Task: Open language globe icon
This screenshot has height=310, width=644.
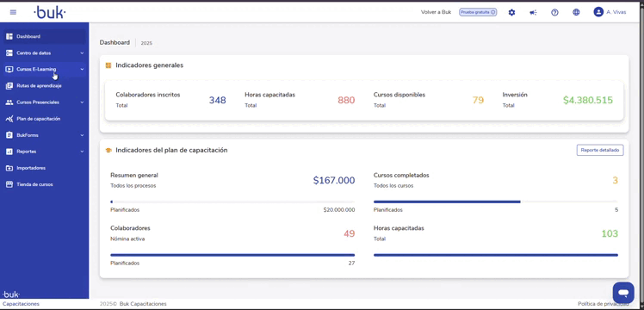Action: point(576,12)
